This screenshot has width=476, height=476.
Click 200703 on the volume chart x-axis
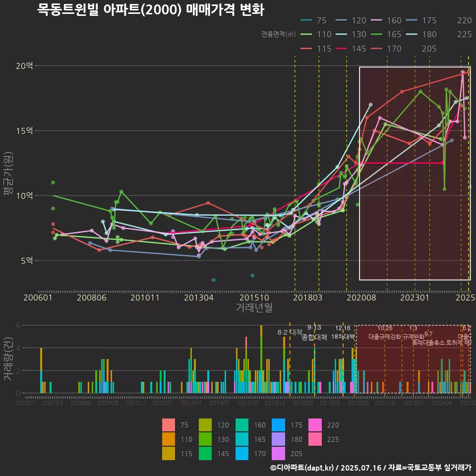click(x=52, y=403)
